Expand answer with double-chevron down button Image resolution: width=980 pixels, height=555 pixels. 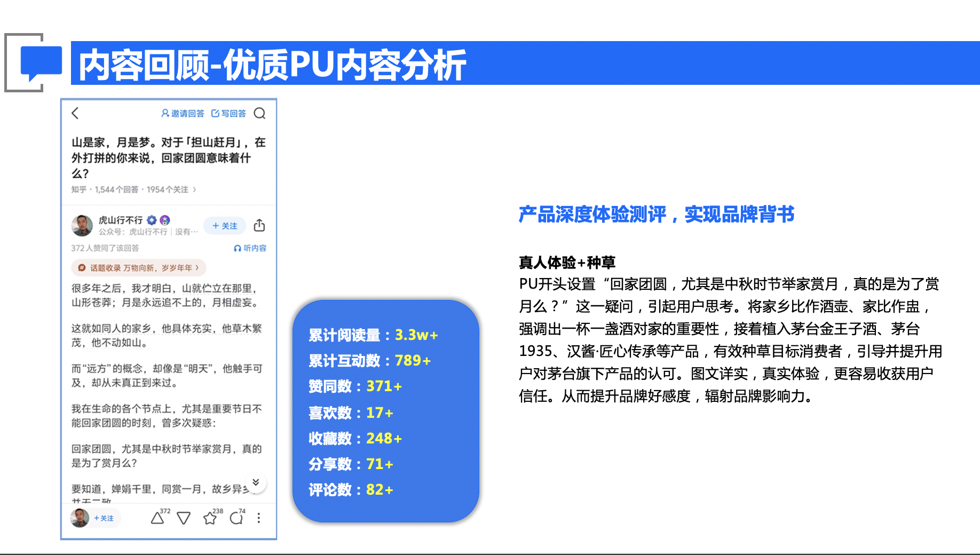click(x=256, y=482)
